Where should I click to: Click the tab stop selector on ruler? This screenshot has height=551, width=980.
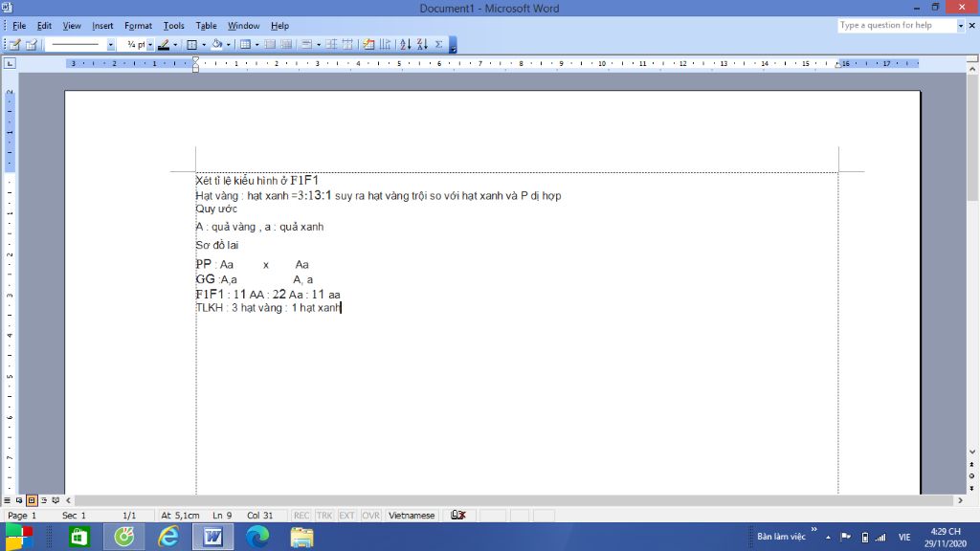[10, 63]
